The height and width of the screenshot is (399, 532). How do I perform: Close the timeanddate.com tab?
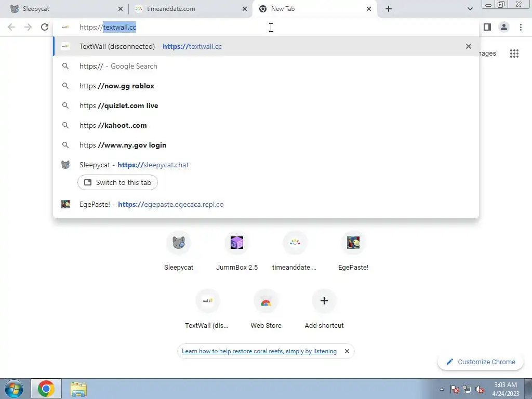pyautogui.click(x=245, y=9)
